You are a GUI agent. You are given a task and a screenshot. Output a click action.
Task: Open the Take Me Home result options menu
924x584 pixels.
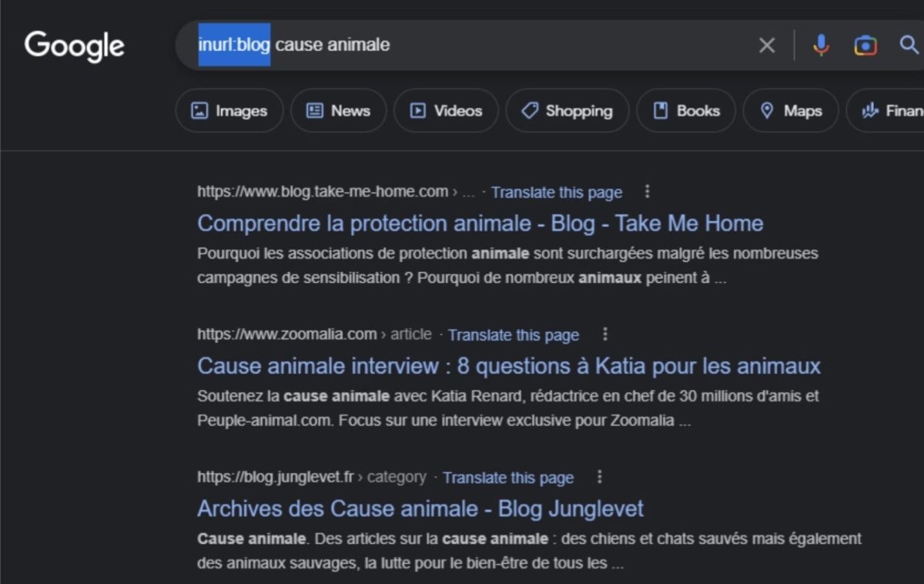[647, 191]
